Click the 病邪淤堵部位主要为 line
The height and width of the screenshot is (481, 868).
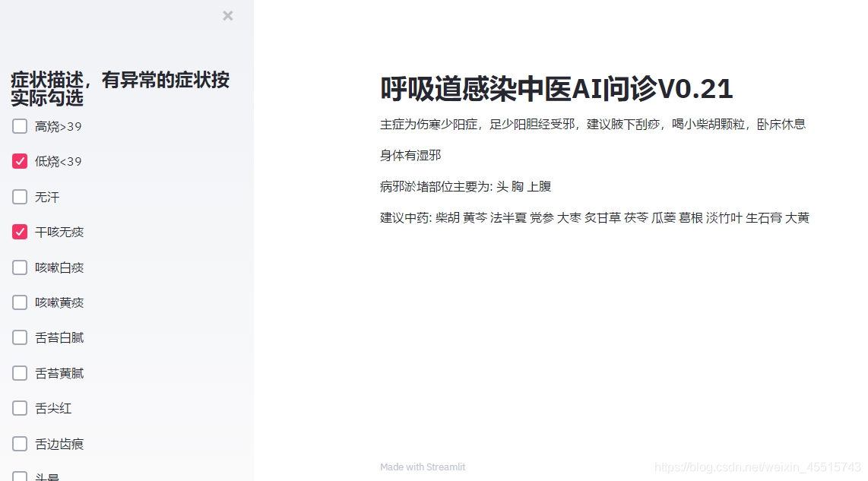pos(466,186)
